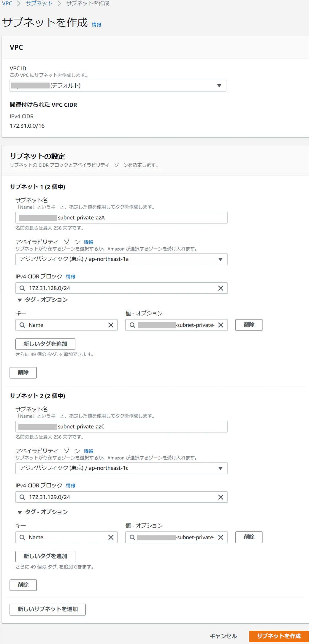Image resolution: width=309 pixels, height=644 pixels.
Task: Clear subnet 1 Name tag key
Action: (111, 325)
